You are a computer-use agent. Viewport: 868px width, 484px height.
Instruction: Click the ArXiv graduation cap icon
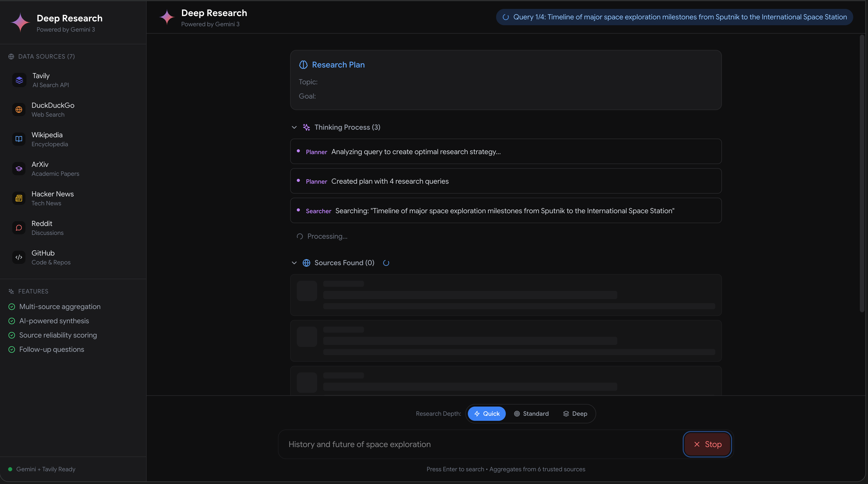(x=19, y=169)
